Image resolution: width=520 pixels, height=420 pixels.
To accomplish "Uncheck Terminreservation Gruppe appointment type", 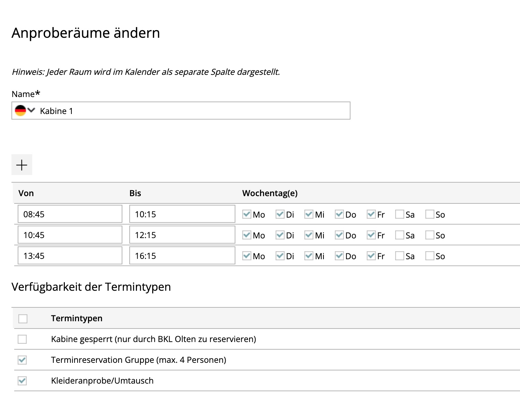I will coord(23,360).
